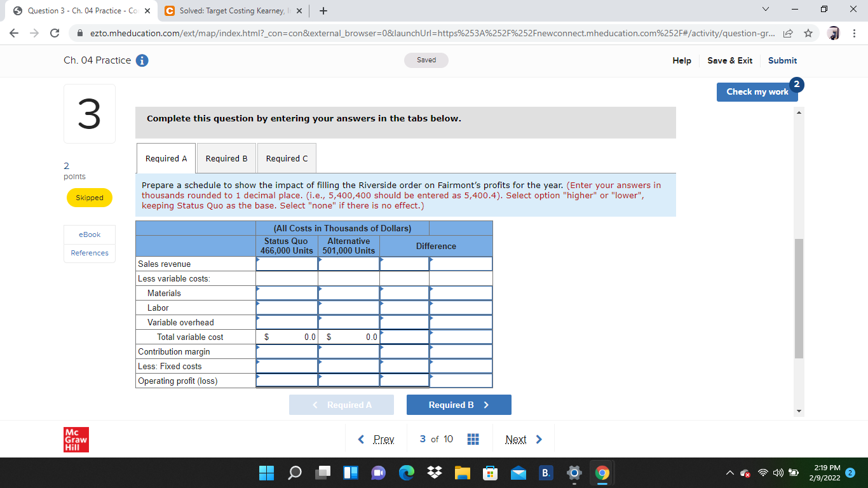Switch to the Required B tab
The image size is (868, 488).
(x=226, y=158)
